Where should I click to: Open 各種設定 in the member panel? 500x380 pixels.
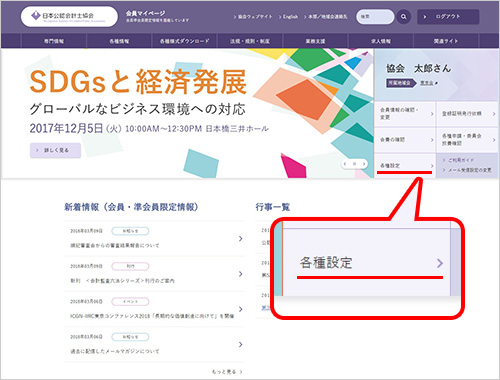click(405, 166)
